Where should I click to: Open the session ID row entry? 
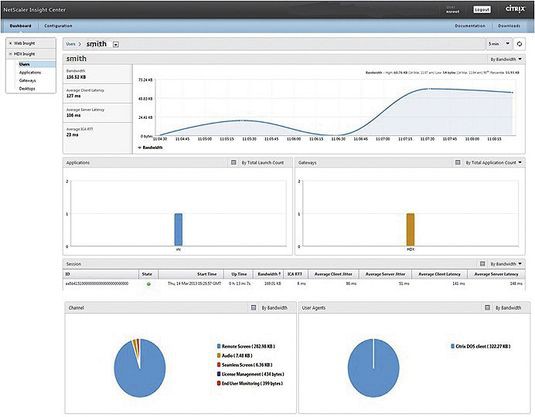[x=97, y=284]
